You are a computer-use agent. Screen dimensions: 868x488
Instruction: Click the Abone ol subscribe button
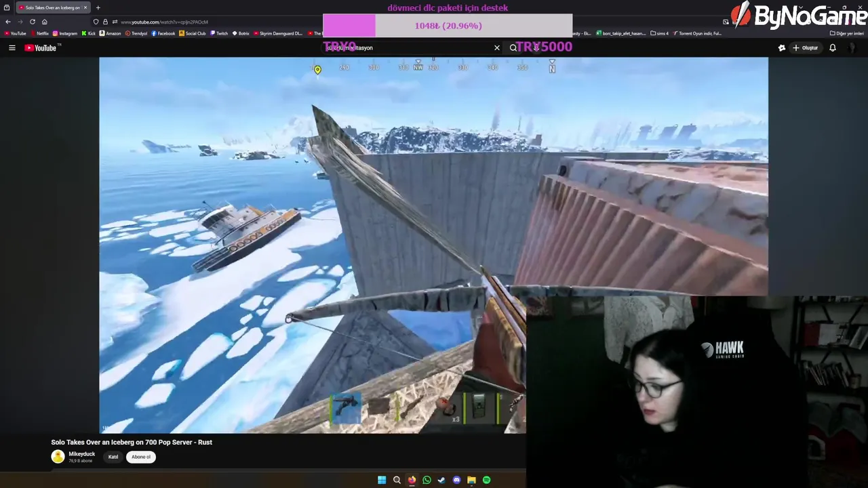tap(141, 457)
